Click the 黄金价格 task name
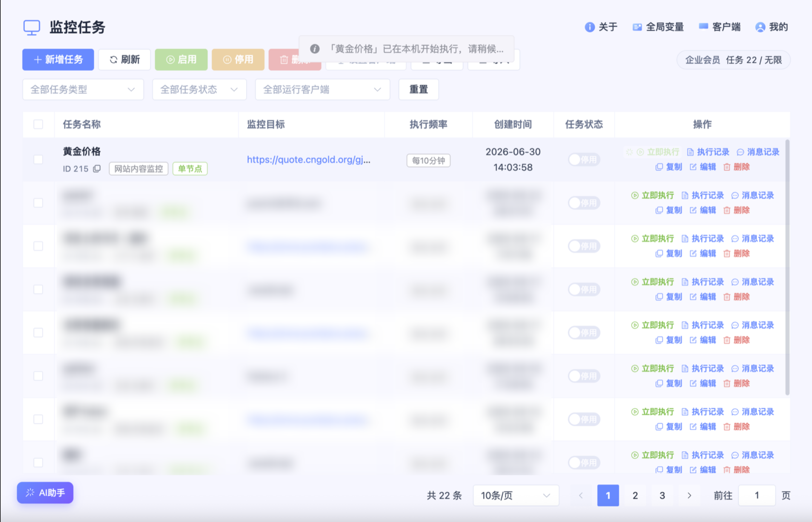This screenshot has height=522, width=812. tap(81, 151)
